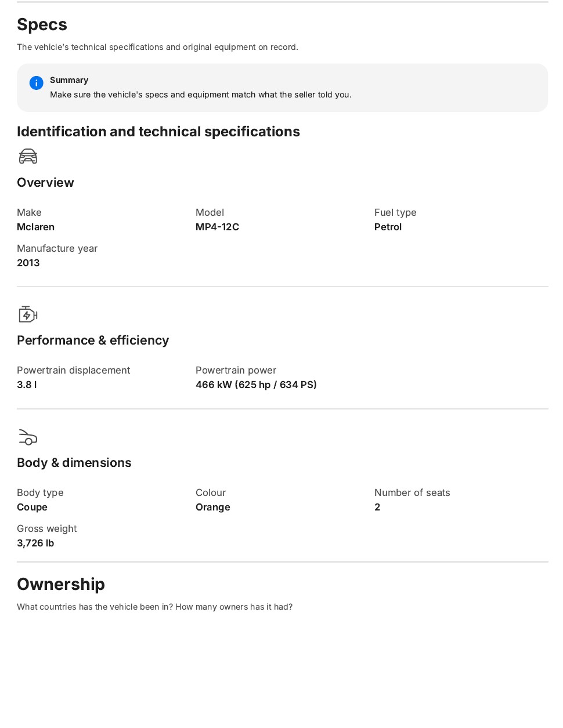The image size is (563, 728).
Task: Select the MP4-12C model value
Action: [x=217, y=227]
